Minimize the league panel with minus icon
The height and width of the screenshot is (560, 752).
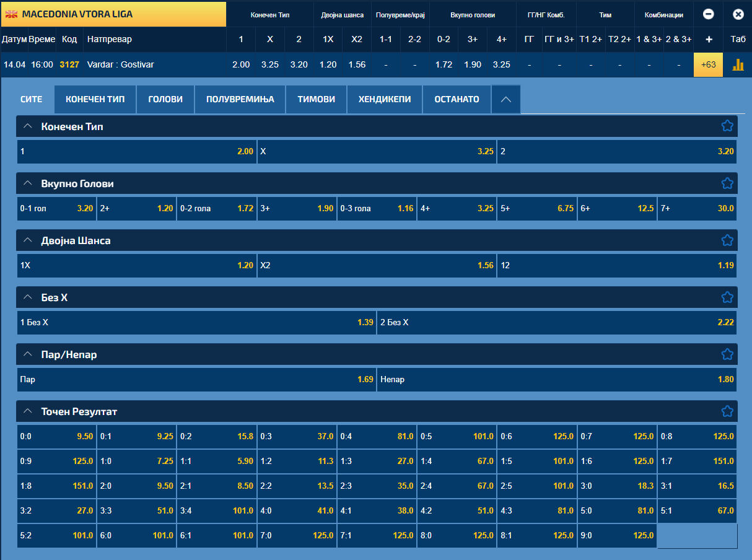(x=709, y=14)
